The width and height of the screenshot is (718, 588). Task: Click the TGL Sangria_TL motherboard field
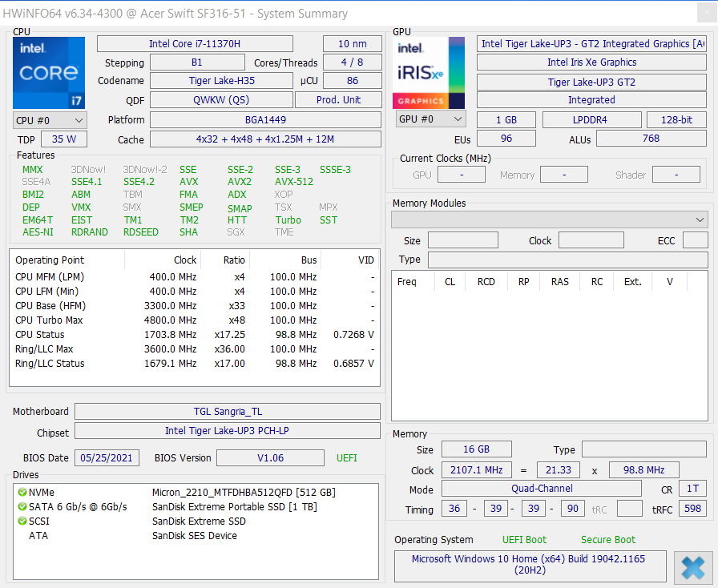(228, 412)
